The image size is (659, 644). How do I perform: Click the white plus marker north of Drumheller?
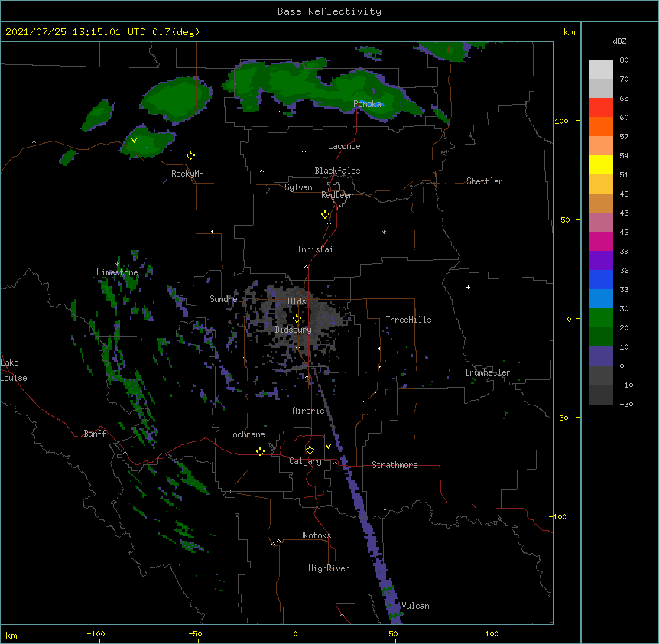coord(468,287)
